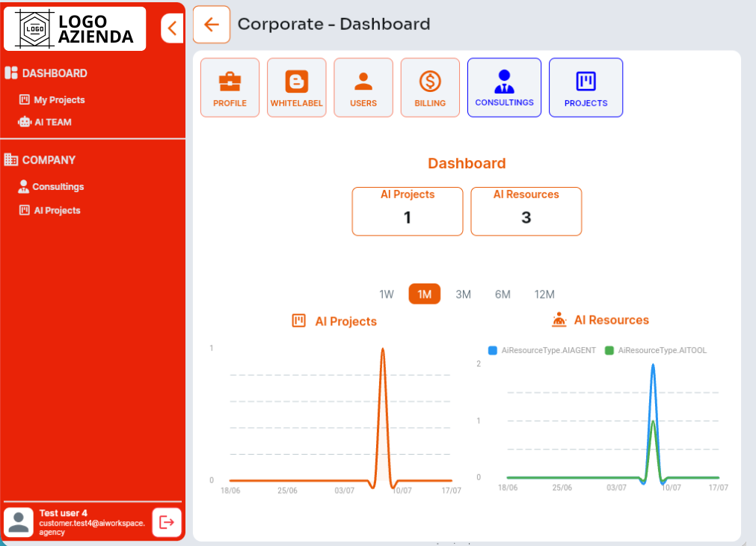Viewport: 756px width, 546px height.
Task: Click the Consultings person icon in sidebar
Action: 23,186
